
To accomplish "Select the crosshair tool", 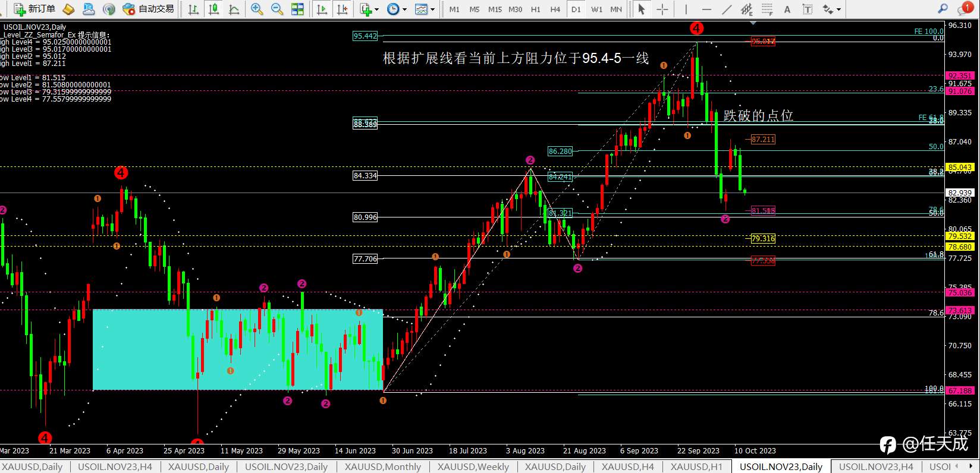I will (x=662, y=9).
